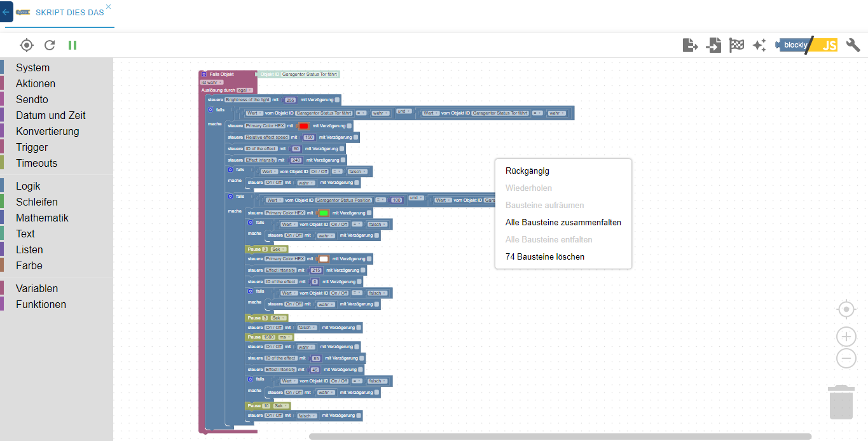Choose Rückgängig in the context menu

tap(563, 171)
